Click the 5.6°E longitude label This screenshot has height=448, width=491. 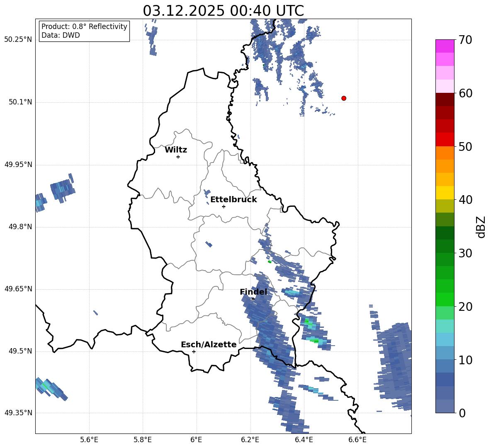(89, 440)
